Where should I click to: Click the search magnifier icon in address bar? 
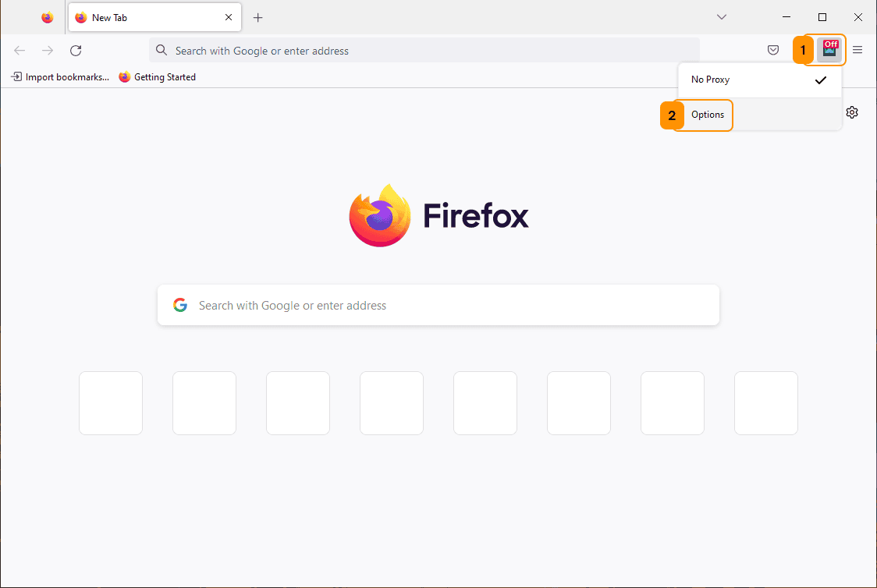[162, 51]
